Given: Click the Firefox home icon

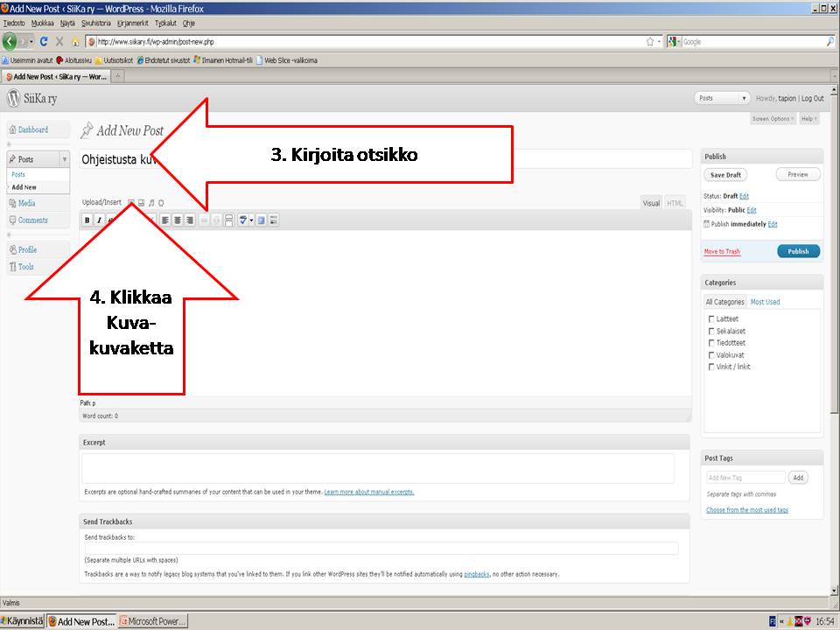Looking at the screenshot, I should 75,41.
